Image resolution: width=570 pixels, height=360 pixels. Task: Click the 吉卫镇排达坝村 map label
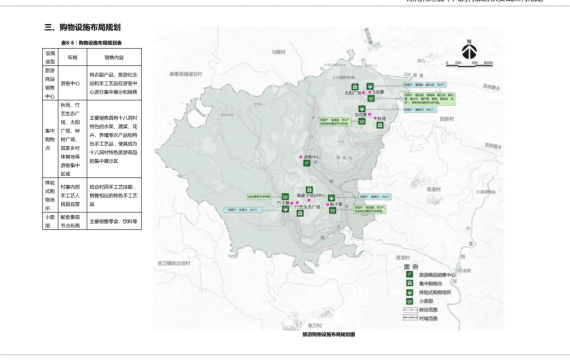(x=174, y=263)
